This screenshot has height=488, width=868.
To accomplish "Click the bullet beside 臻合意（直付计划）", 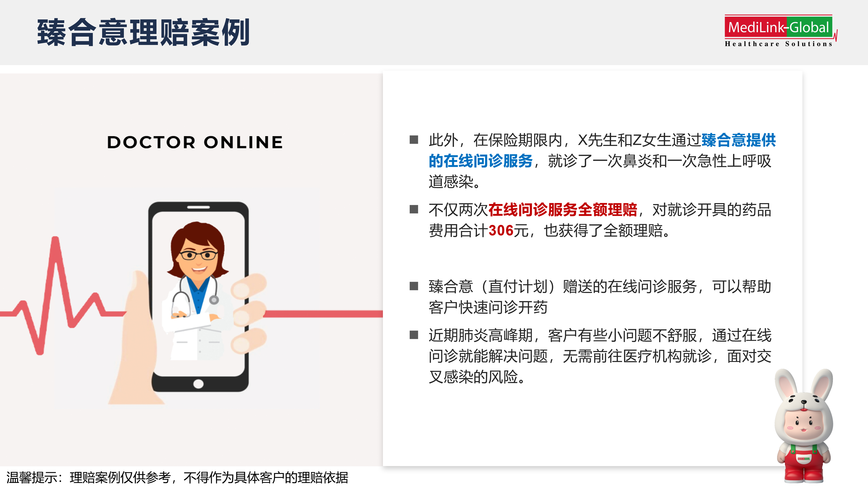I will 414,286.
